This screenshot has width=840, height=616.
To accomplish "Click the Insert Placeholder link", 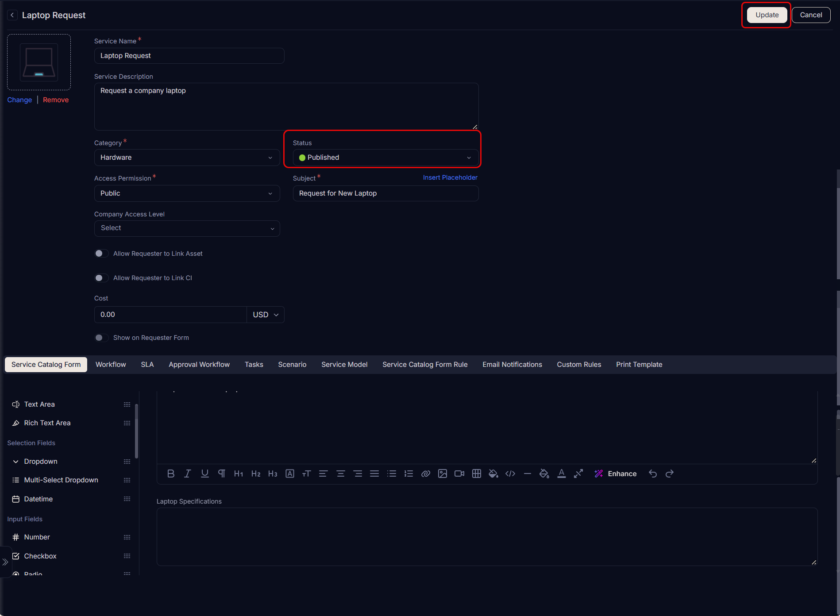I will (450, 177).
